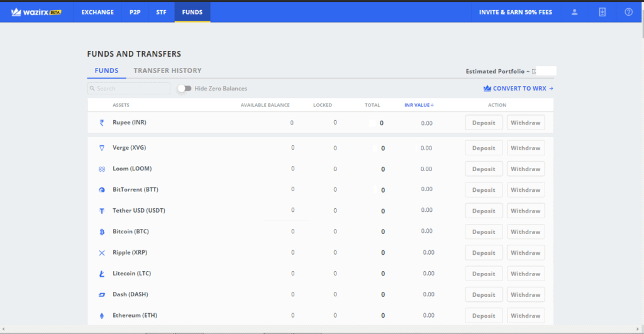Switch to the Transfer History tab
Image resolution: width=644 pixels, height=334 pixels.
pyautogui.click(x=167, y=70)
